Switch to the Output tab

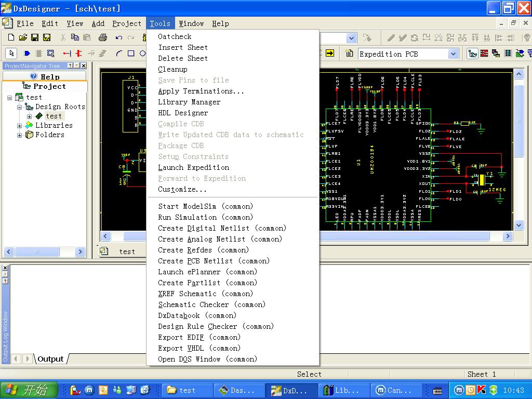coord(50,359)
